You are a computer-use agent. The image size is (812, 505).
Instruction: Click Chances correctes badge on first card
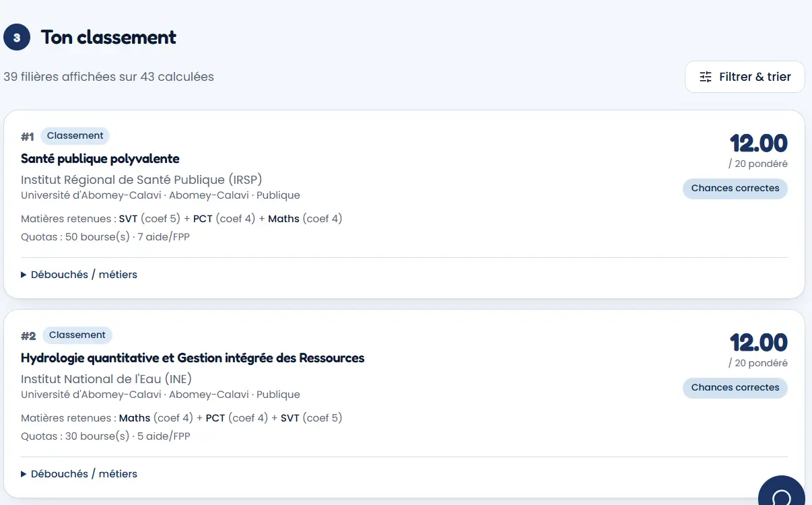735,189
